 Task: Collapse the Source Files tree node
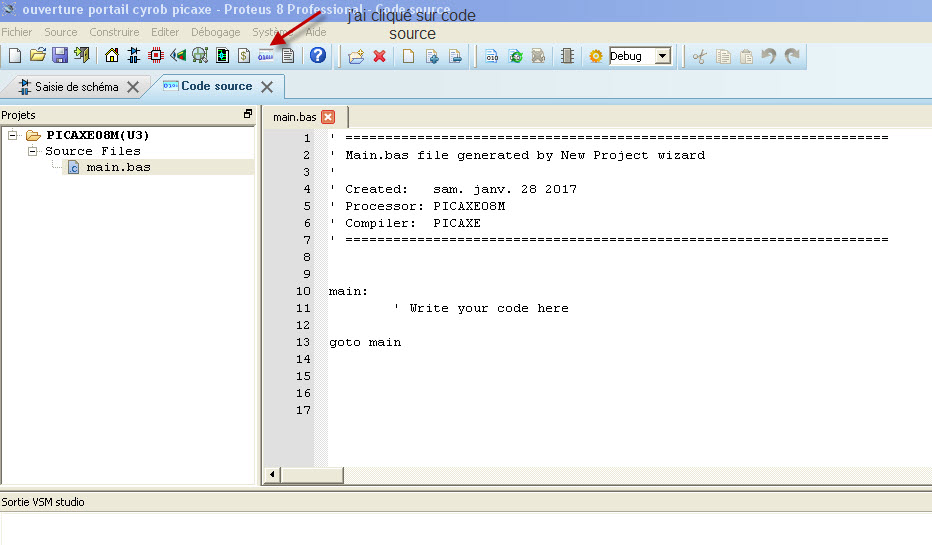[x=33, y=152]
